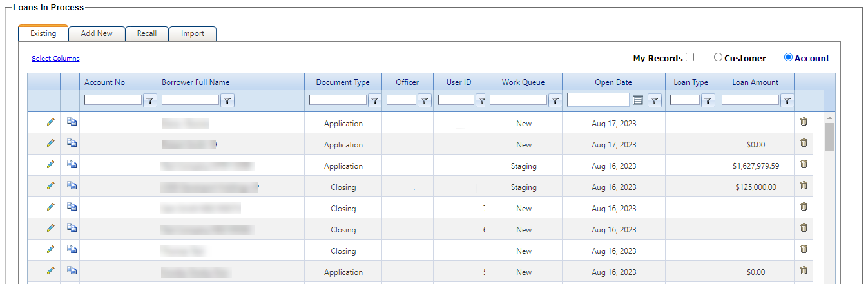Viewport: 868px width, 284px height.
Task: Delete the Aug 16 Application row with $0.00
Action: click(x=804, y=270)
